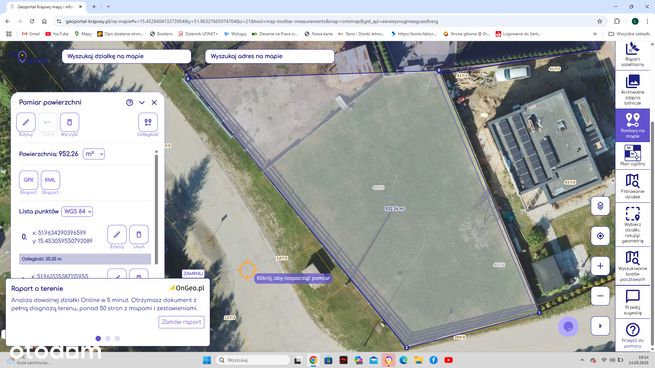Open Przejdź do pomocy help item

632,335
